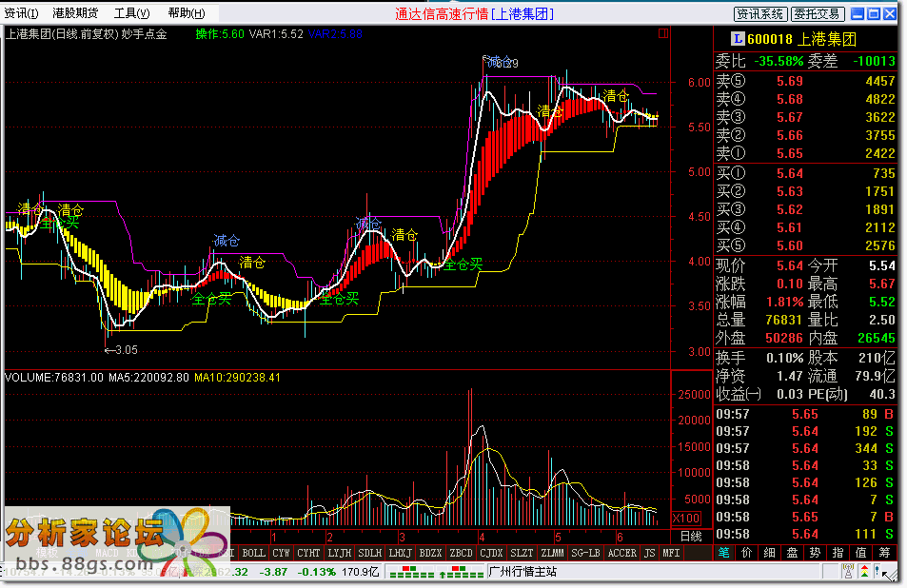Switch to JS indicator tab

coord(650,554)
